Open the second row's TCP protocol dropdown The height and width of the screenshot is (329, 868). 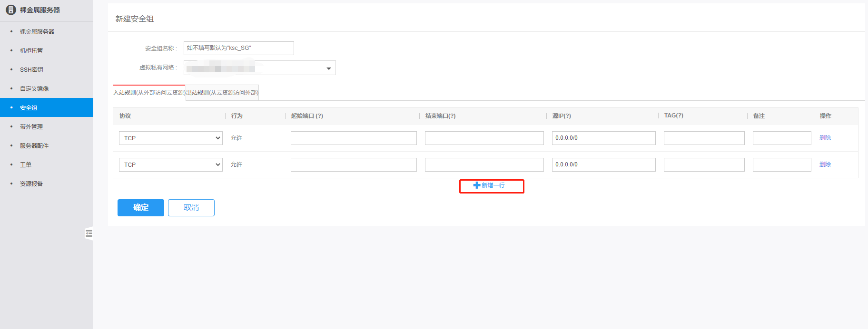tap(171, 164)
